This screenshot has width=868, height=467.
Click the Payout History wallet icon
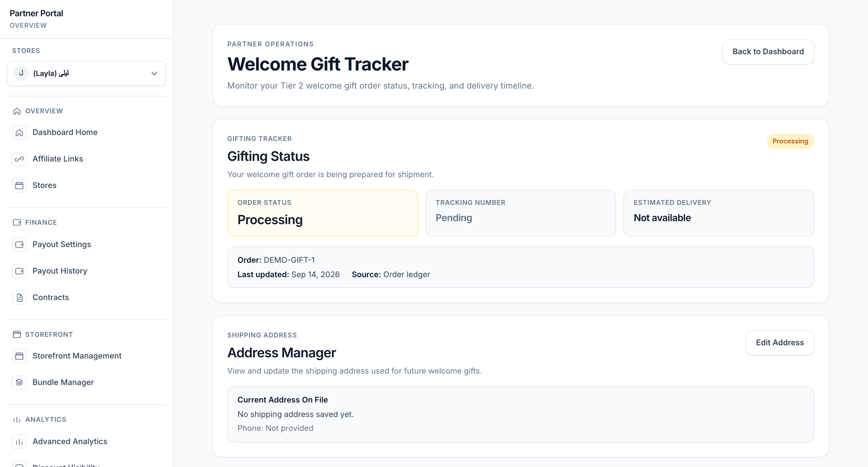click(19, 271)
